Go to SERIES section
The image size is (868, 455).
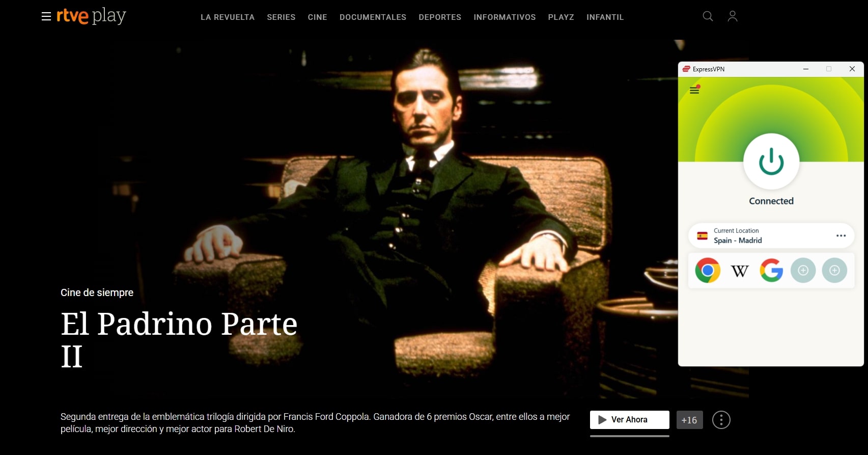click(x=281, y=17)
